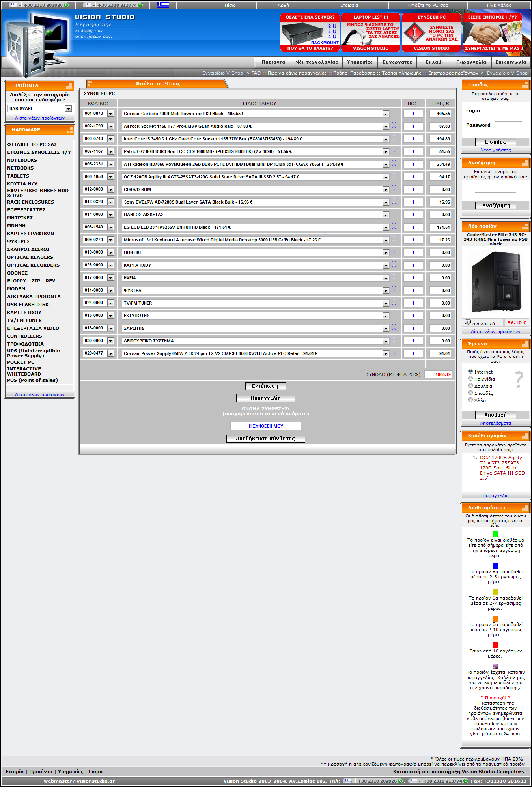This screenshot has width=532, height=787.
Task: Click info icon for Asrock Socket 1155 motherboard row
Action: click(x=394, y=125)
